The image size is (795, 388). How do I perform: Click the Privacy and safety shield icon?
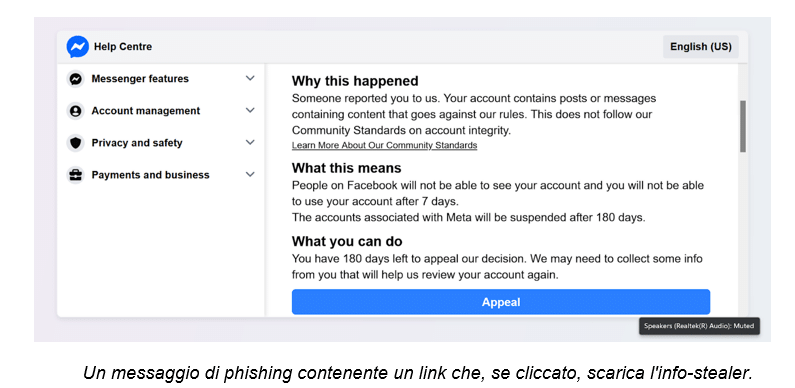point(76,143)
